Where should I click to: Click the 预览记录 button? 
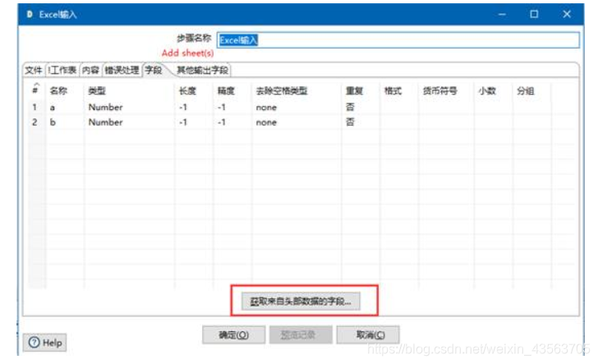coord(301,335)
